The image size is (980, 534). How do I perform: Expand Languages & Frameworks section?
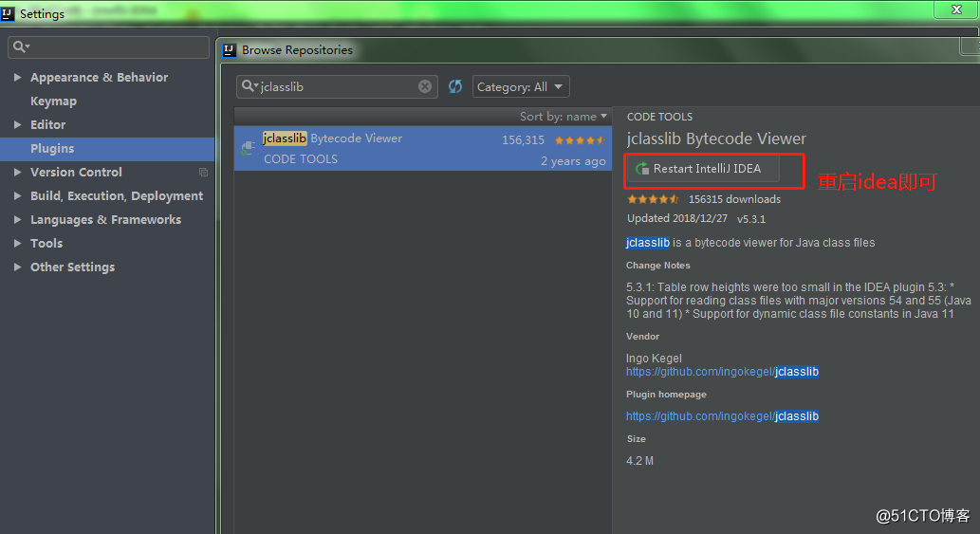pyautogui.click(x=17, y=220)
